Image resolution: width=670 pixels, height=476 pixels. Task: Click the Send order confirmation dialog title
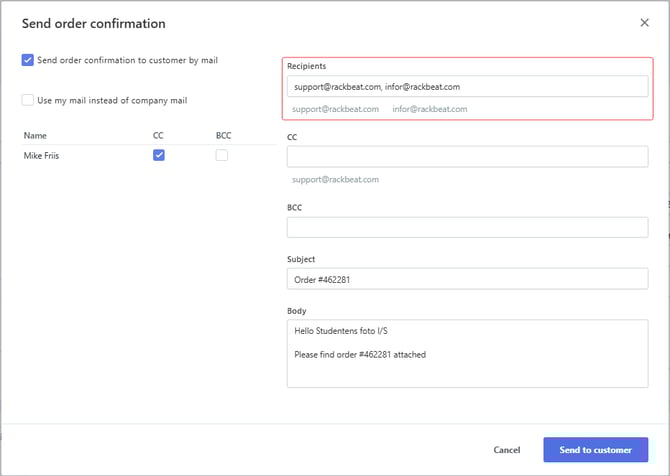[x=94, y=23]
